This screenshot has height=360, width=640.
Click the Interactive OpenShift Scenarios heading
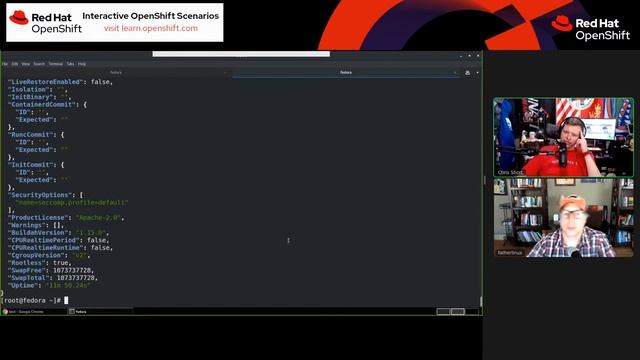[151, 16]
